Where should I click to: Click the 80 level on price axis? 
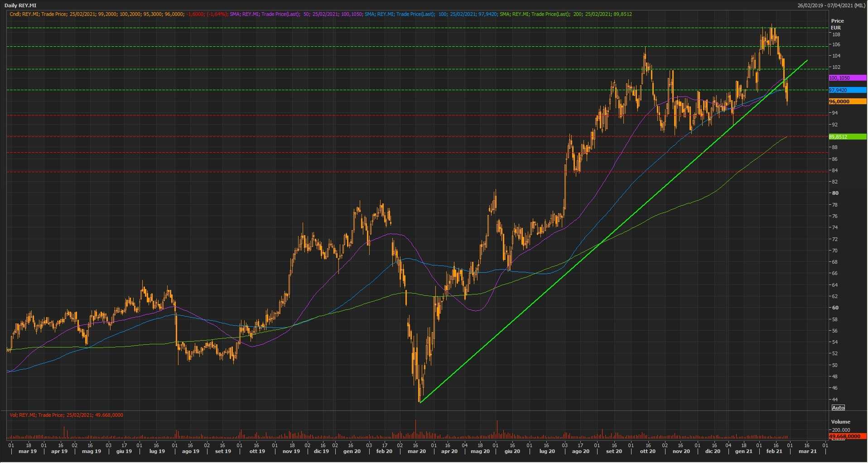coord(835,193)
